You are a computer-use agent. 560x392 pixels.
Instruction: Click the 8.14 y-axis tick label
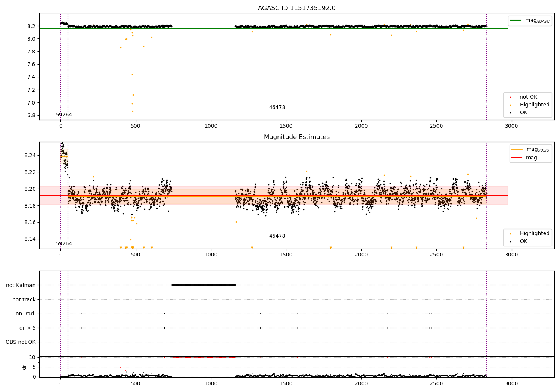click(x=30, y=239)
